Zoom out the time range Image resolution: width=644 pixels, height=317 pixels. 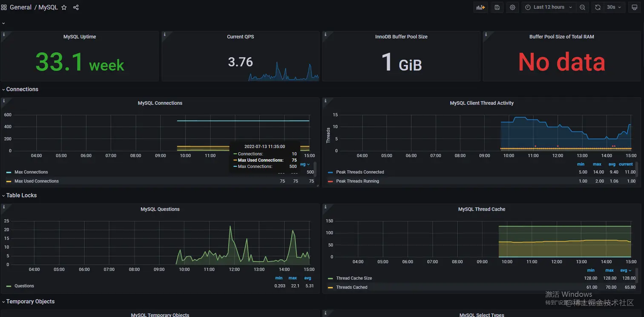point(582,7)
